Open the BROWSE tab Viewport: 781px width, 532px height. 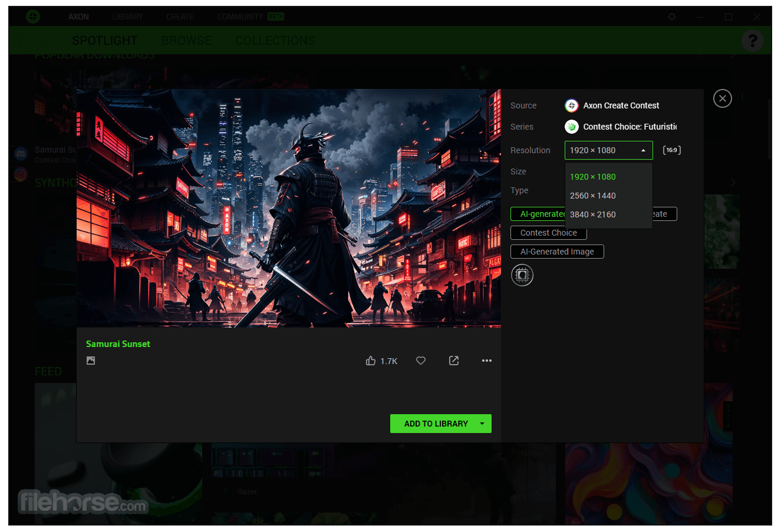point(186,41)
